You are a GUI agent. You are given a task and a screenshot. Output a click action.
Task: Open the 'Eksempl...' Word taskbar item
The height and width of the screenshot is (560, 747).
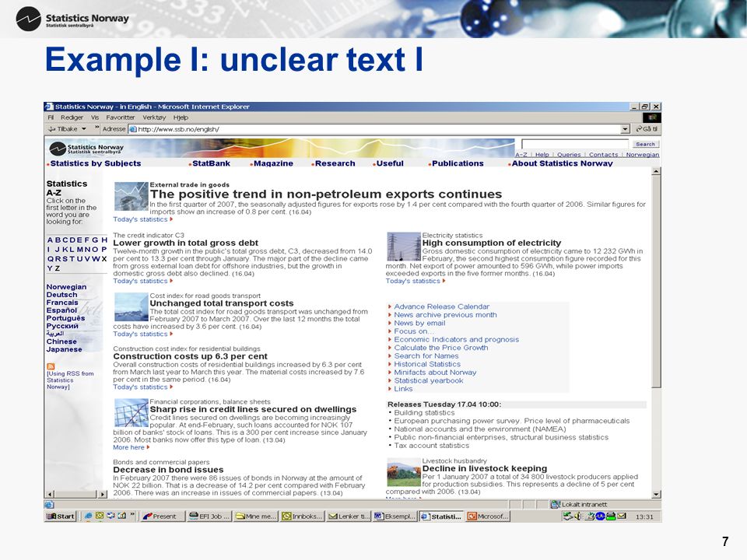tap(395, 516)
